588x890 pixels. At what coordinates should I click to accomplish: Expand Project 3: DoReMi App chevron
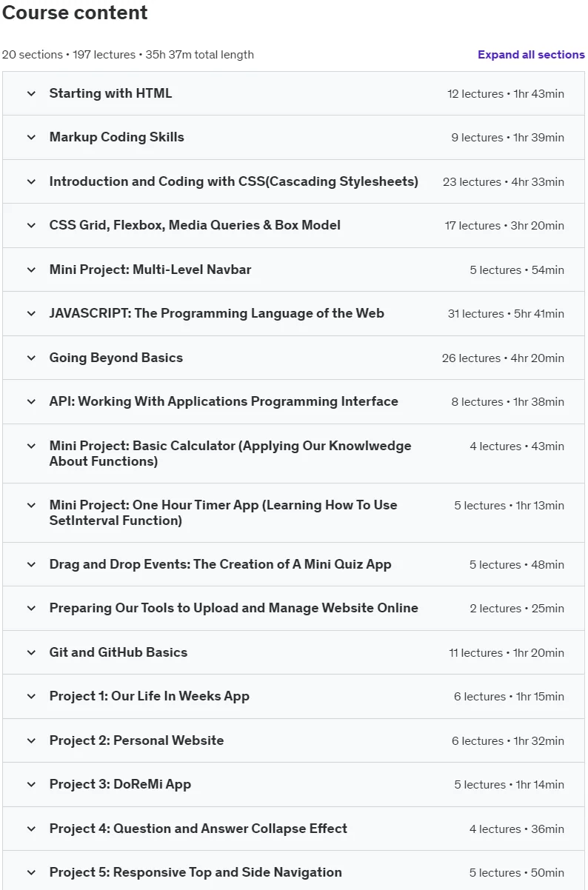coord(31,784)
